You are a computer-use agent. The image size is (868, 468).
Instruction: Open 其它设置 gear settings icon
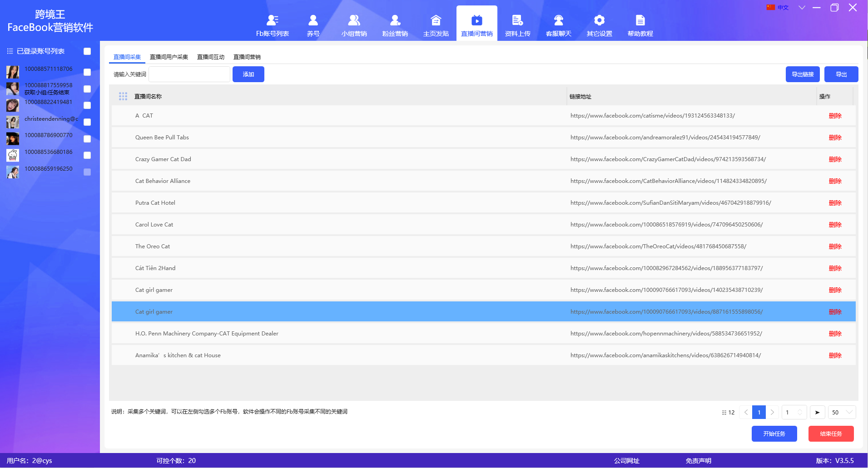(x=599, y=20)
